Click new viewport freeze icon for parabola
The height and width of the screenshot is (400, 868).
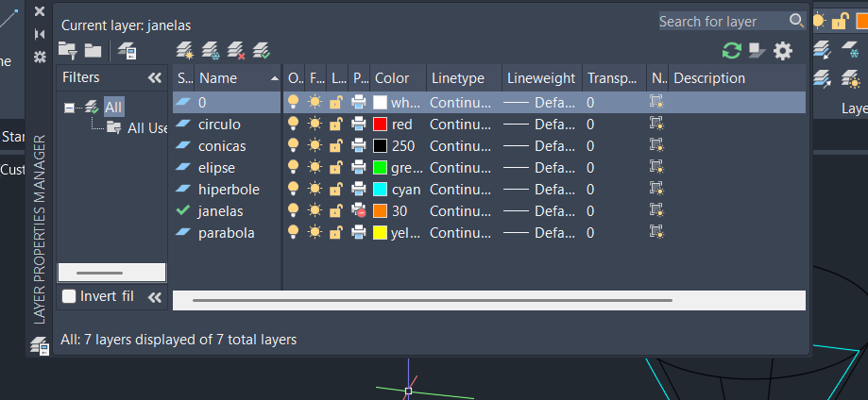[x=656, y=232]
